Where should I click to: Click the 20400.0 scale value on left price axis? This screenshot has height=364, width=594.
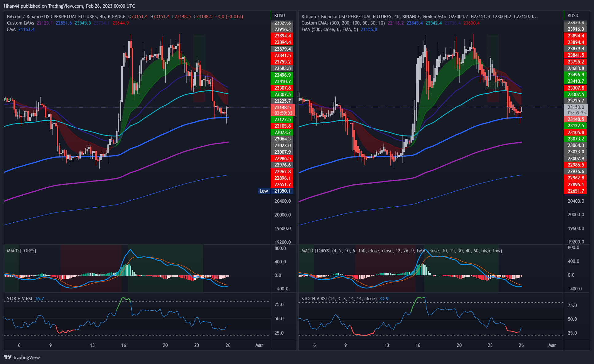283,201
